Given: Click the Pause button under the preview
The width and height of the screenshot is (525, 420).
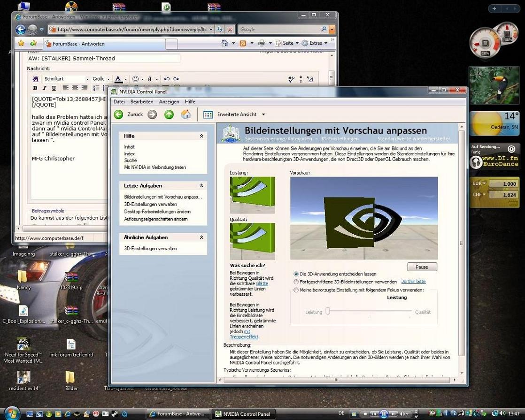Looking at the screenshot, I should pos(422,267).
